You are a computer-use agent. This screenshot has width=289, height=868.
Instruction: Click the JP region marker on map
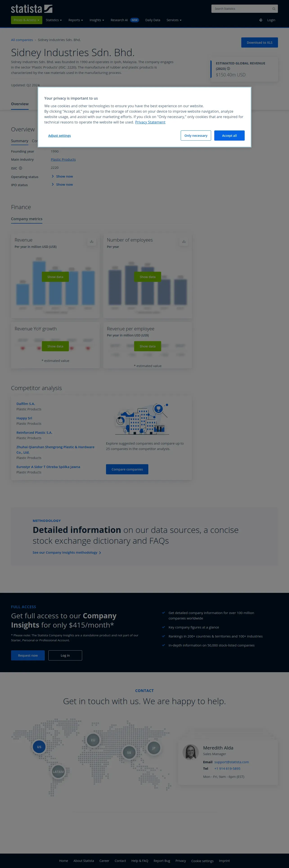pos(154,748)
